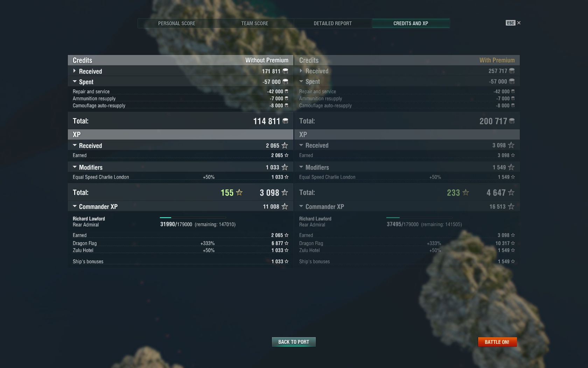Click the With Premium column header

click(497, 60)
